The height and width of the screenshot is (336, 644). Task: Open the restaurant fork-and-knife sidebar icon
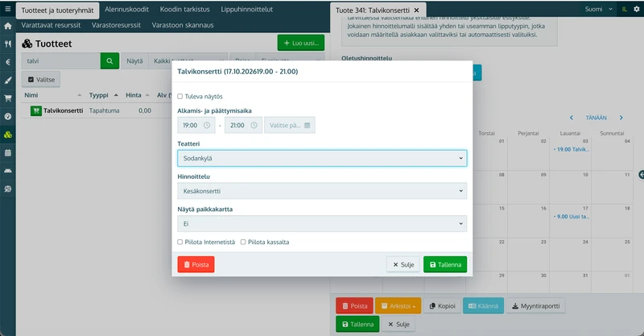[8, 44]
